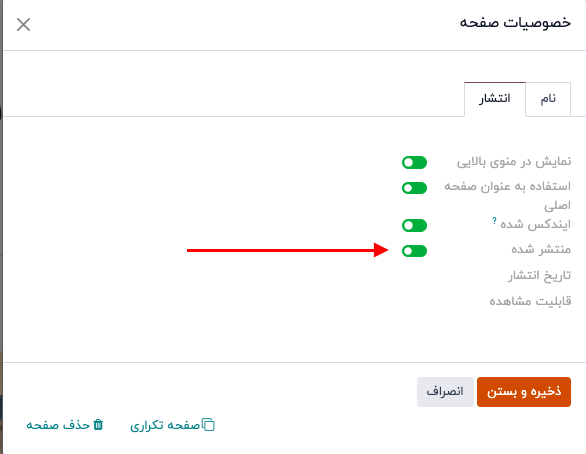Click the منتشر شده label text

541,249
